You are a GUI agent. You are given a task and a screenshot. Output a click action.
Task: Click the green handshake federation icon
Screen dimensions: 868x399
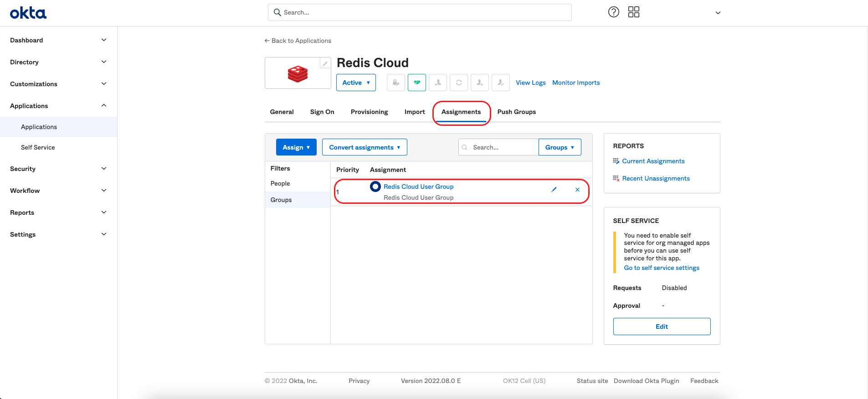416,83
